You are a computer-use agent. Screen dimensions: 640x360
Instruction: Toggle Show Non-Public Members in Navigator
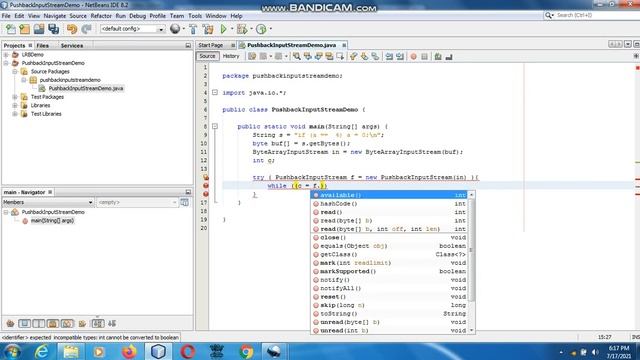(53, 324)
